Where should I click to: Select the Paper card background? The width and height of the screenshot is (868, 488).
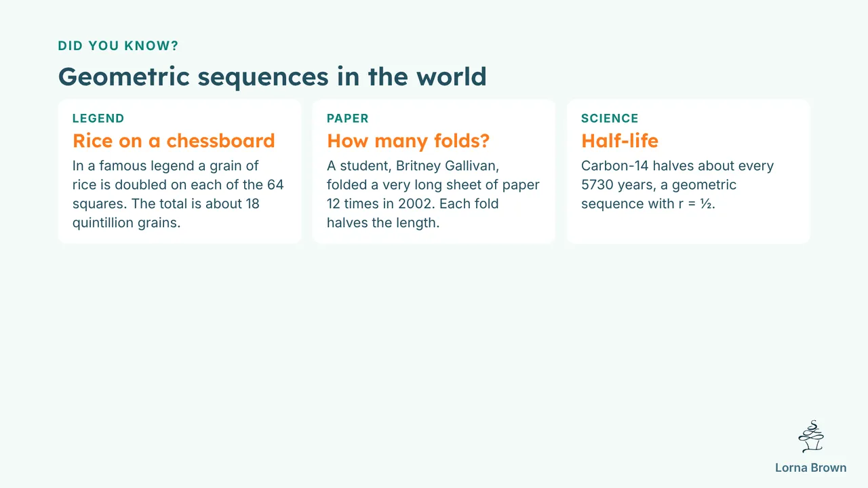click(434, 171)
